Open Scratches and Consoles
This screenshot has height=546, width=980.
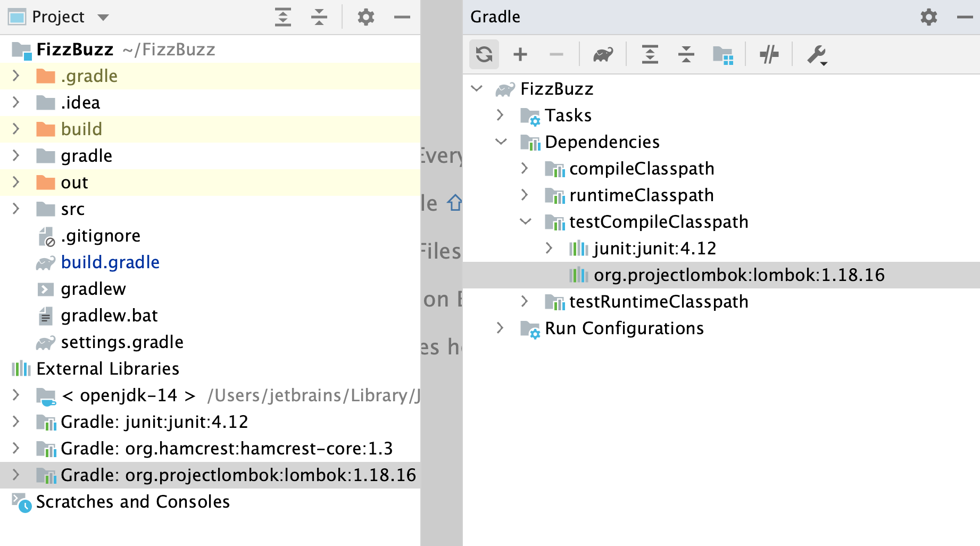(x=132, y=501)
